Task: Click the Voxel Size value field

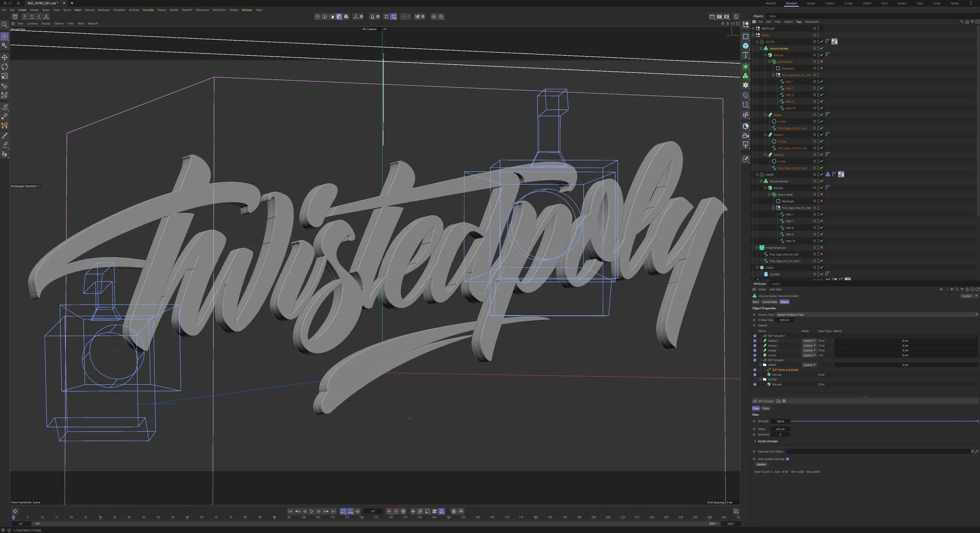Action: [x=785, y=320]
